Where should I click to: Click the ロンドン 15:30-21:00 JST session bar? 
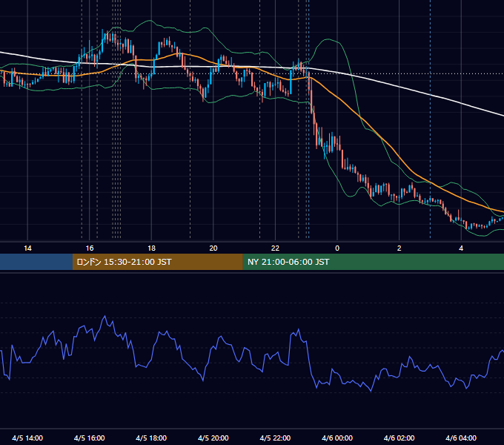point(157,262)
